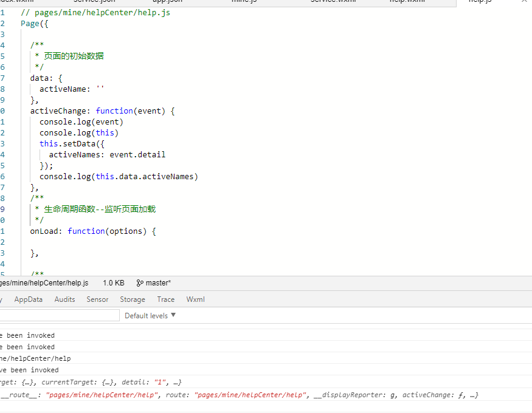Click the console row ending in helpCenter/help
The height and width of the screenshot is (413, 532).
click(x=35, y=358)
